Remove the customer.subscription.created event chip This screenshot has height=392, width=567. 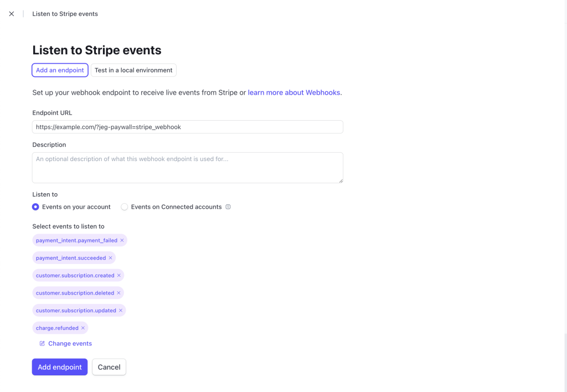(x=118, y=276)
